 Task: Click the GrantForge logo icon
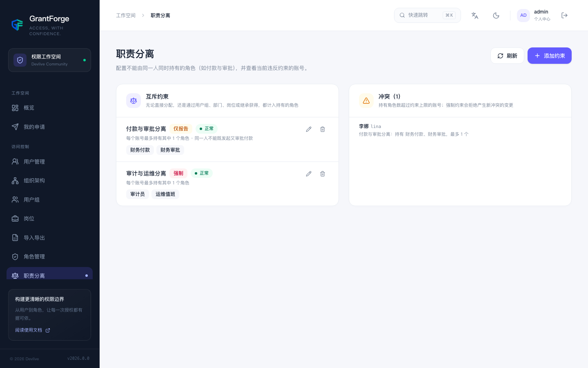pyautogui.click(x=17, y=25)
